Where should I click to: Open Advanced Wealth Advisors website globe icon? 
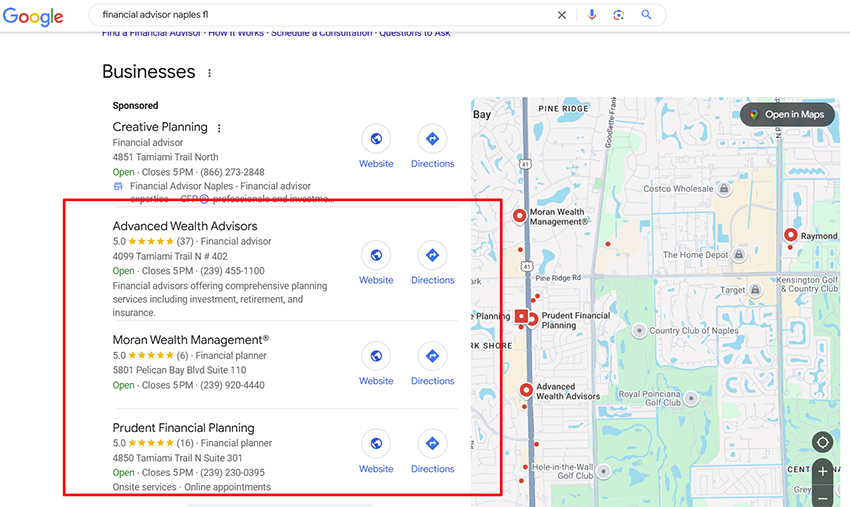click(376, 255)
